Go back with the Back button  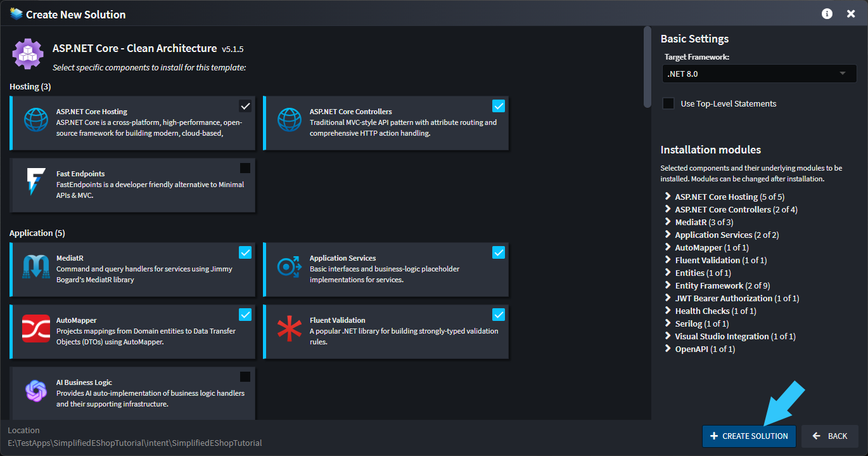tap(830, 436)
